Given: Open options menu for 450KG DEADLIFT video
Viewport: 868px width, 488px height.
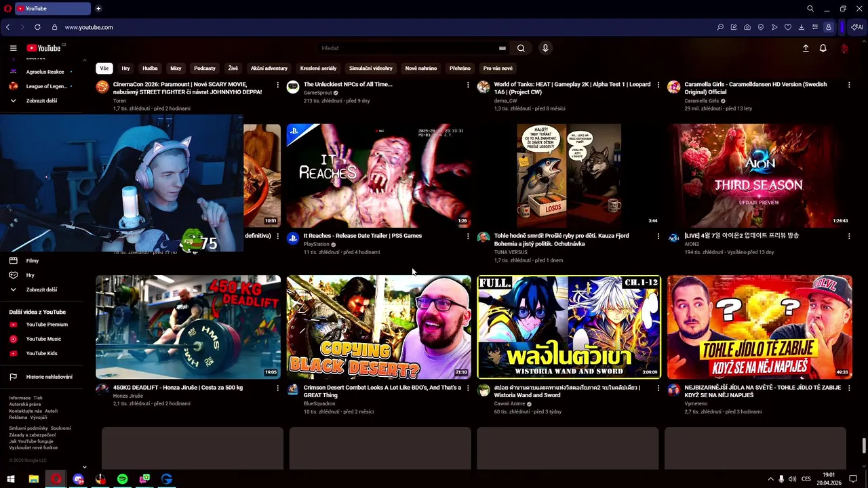Looking at the screenshot, I should [277, 388].
